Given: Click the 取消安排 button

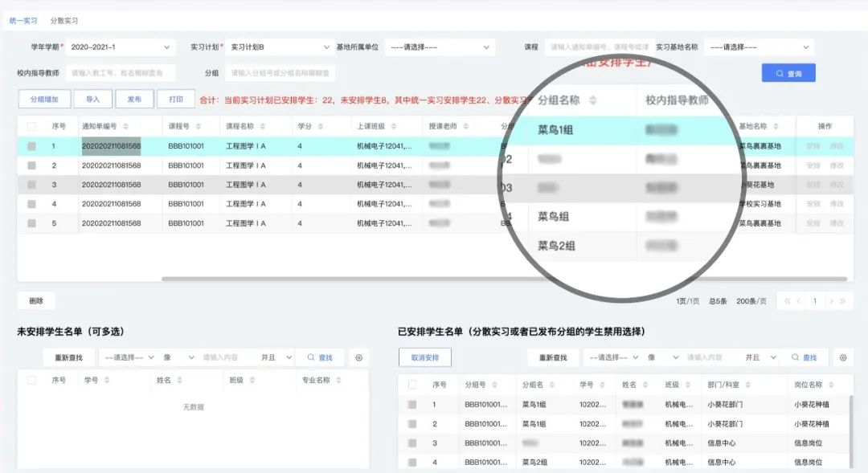Looking at the screenshot, I should tap(425, 358).
